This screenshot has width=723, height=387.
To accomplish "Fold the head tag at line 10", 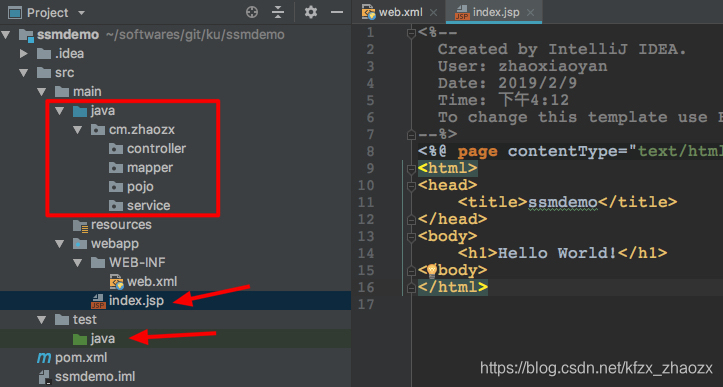I will (411, 186).
